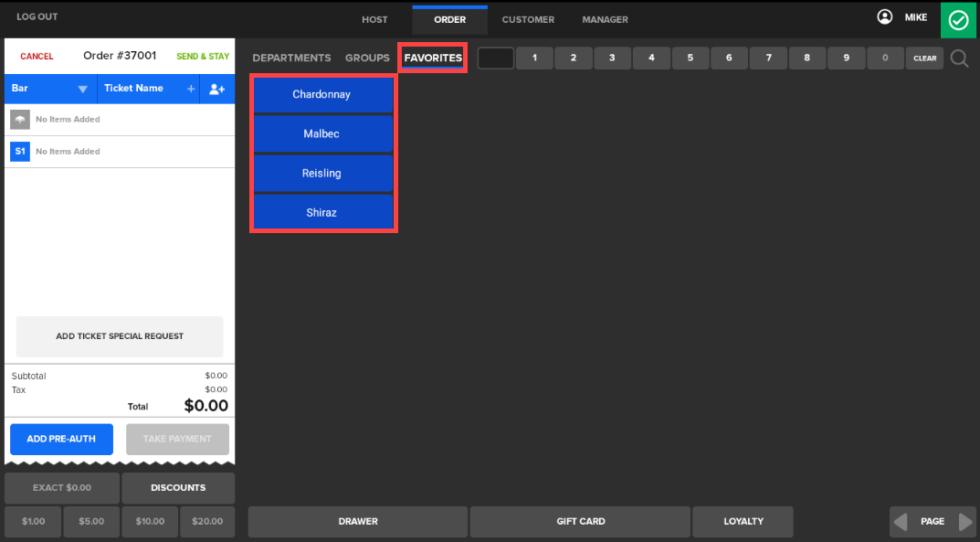Cancel the current order
The width and height of the screenshot is (980, 542).
37,57
